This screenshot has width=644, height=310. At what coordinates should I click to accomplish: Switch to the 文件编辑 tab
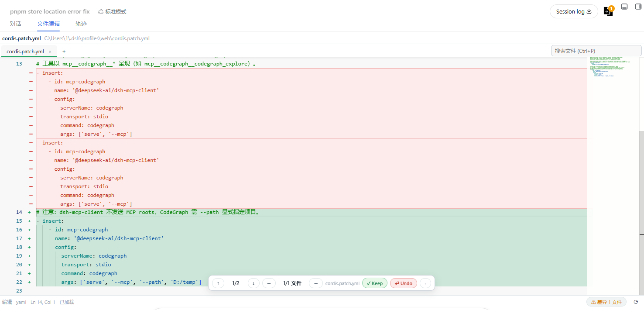pos(48,24)
